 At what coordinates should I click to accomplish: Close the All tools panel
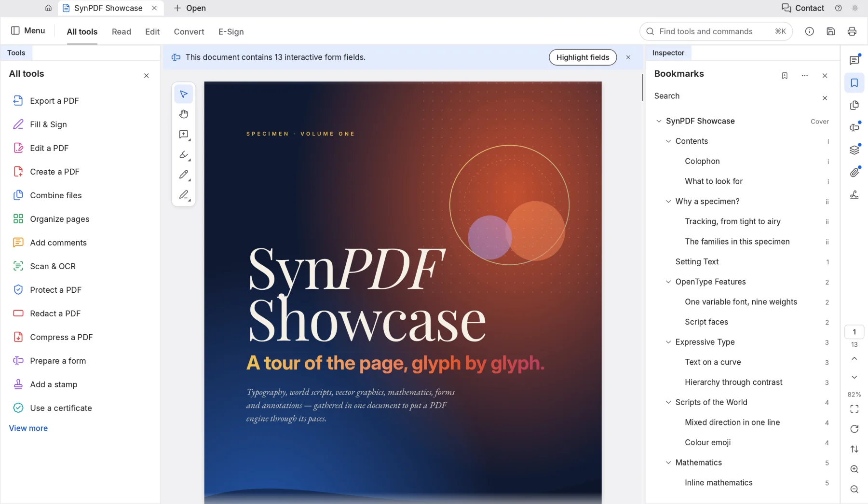(x=147, y=76)
